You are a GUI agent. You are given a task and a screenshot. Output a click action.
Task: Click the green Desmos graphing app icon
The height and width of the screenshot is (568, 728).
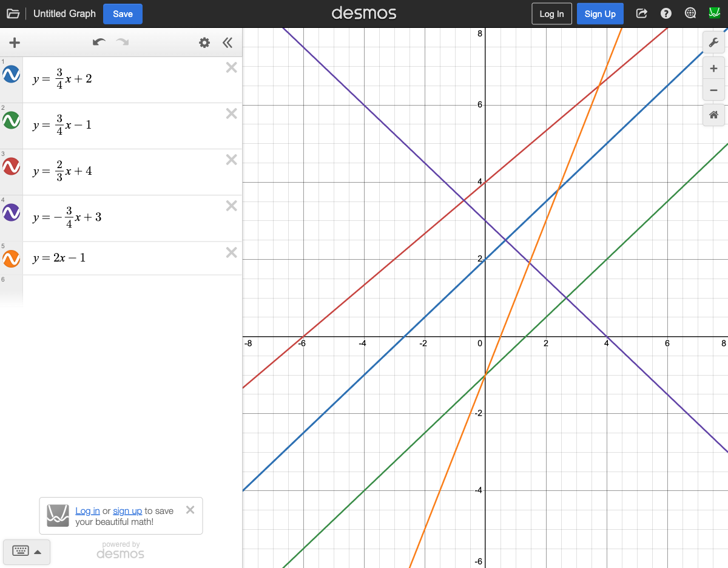click(715, 13)
